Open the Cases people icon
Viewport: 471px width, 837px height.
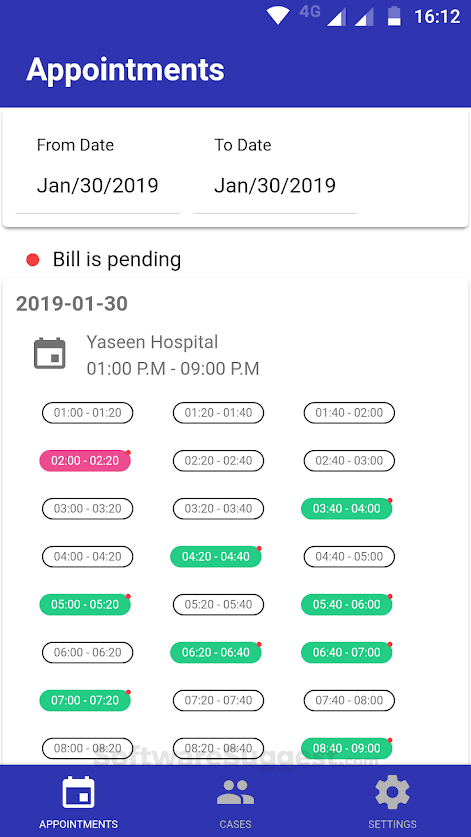tap(236, 792)
